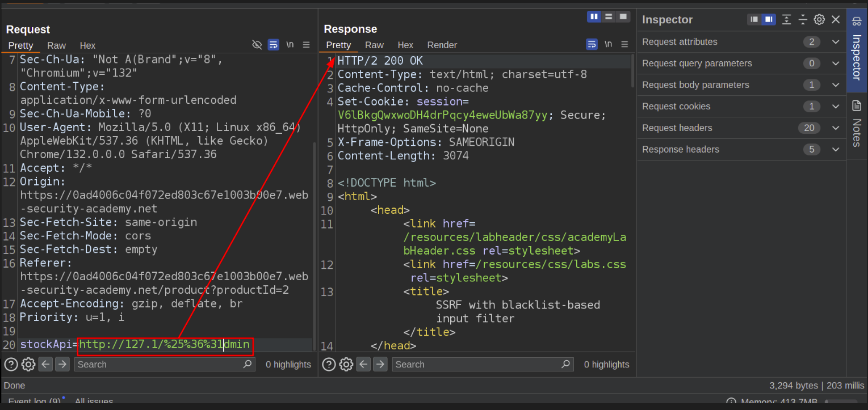Expand Response headers section chevron
Image resolution: width=868 pixels, height=410 pixels.
tap(836, 150)
